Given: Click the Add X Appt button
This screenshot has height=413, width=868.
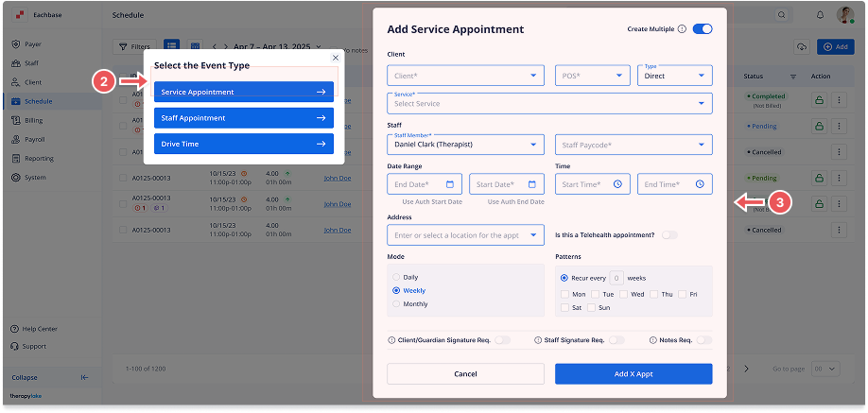Looking at the screenshot, I should (634, 373).
